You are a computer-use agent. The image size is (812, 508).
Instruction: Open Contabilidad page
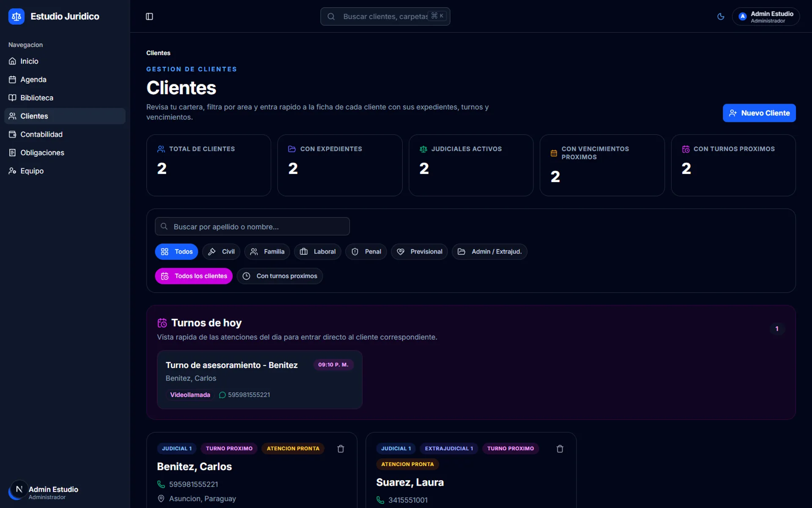pyautogui.click(x=65, y=134)
